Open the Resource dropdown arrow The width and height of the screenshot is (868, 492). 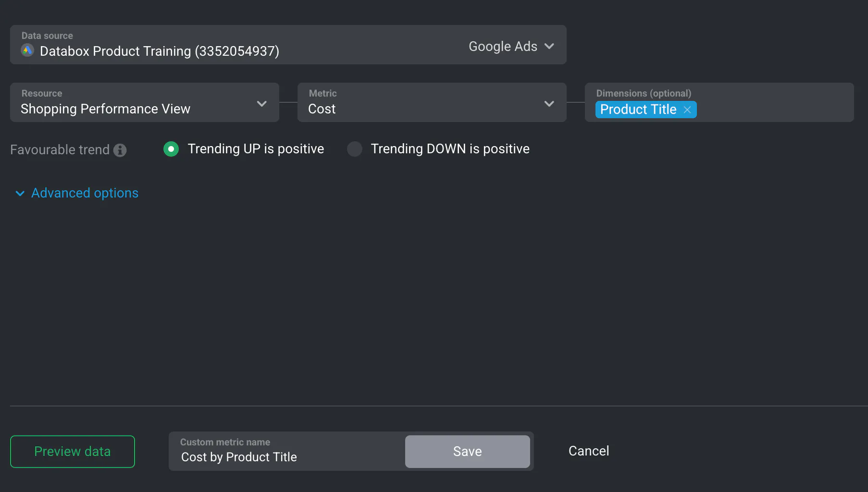(262, 104)
